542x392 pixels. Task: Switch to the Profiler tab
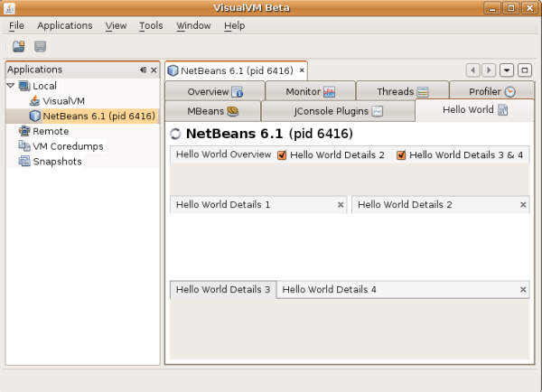(x=492, y=91)
